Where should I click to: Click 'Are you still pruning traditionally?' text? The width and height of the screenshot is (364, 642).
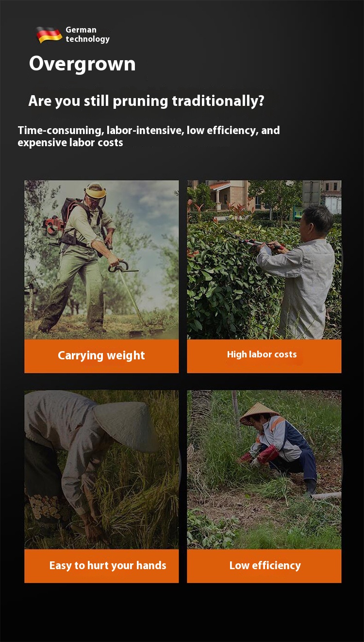point(147,101)
